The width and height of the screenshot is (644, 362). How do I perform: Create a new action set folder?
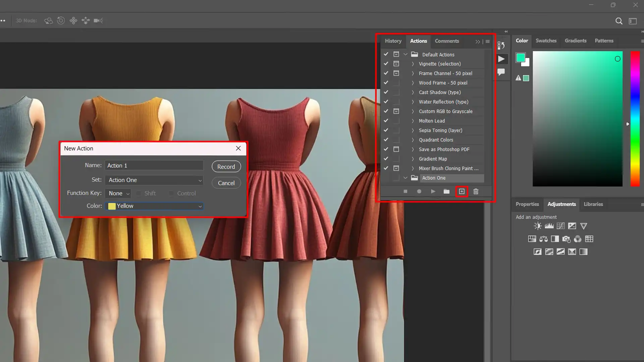coord(446,191)
